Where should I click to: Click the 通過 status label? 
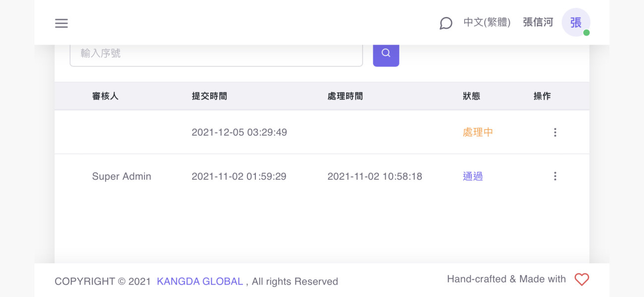tap(472, 176)
